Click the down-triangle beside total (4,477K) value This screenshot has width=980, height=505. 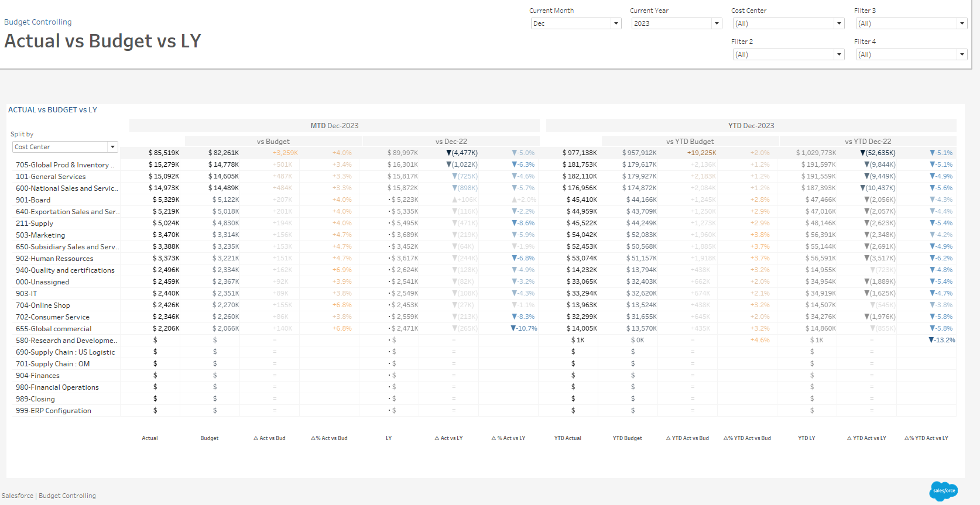click(x=449, y=153)
